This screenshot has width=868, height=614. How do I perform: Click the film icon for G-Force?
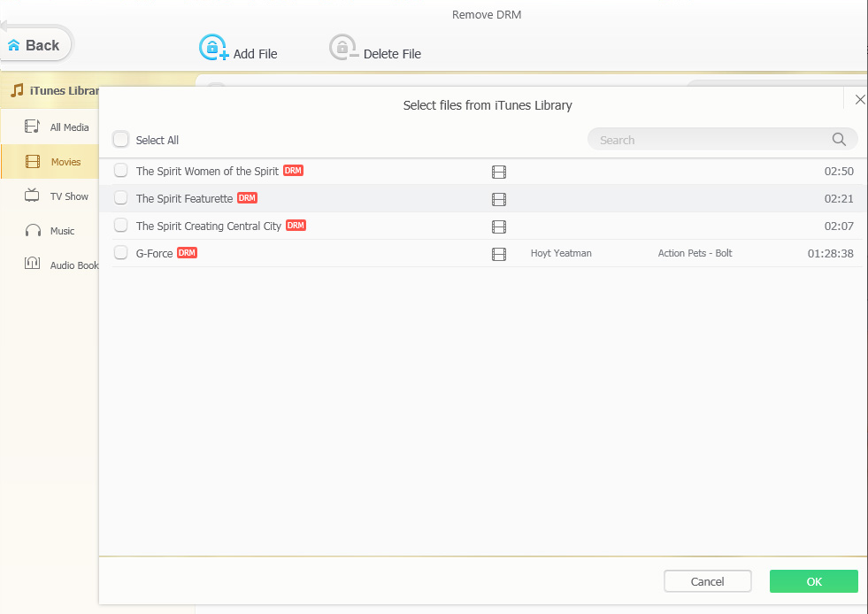click(x=499, y=254)
